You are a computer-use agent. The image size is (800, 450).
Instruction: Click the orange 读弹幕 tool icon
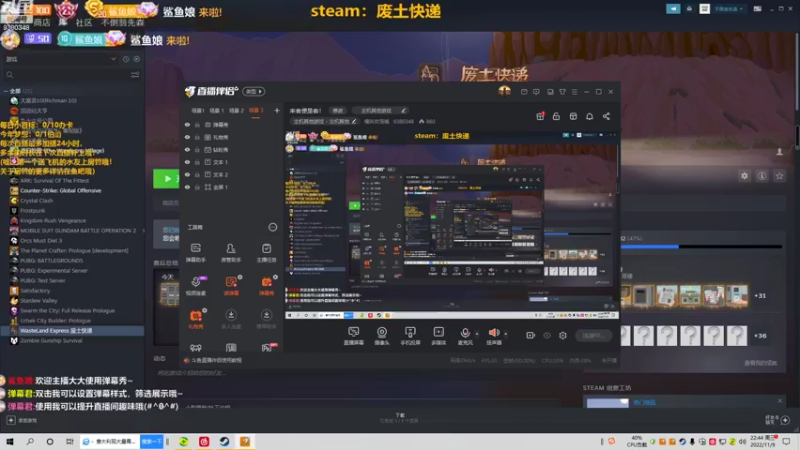coord(231,285)
